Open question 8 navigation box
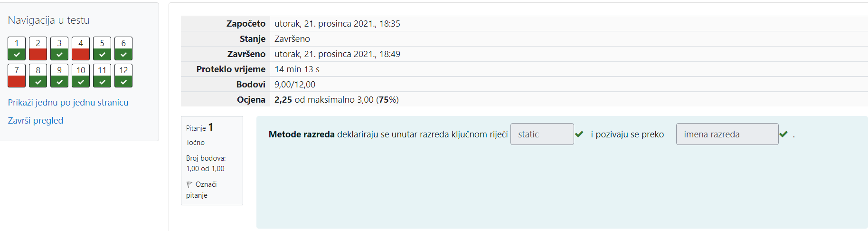 tap(38, 76)
